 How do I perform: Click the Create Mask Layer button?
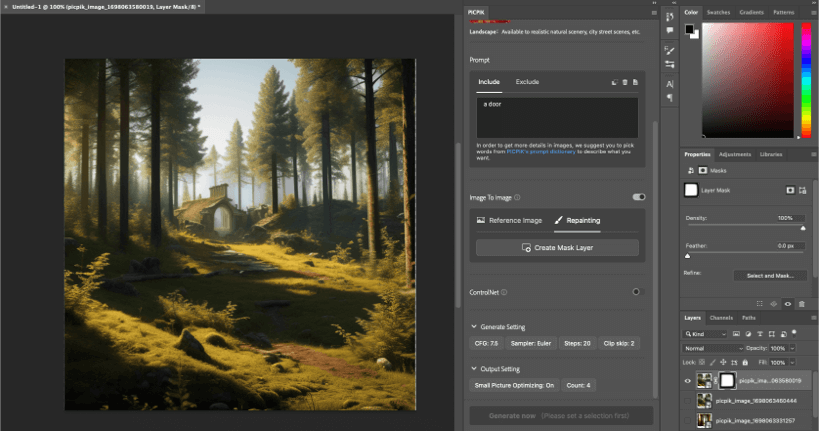click(557, 247)
